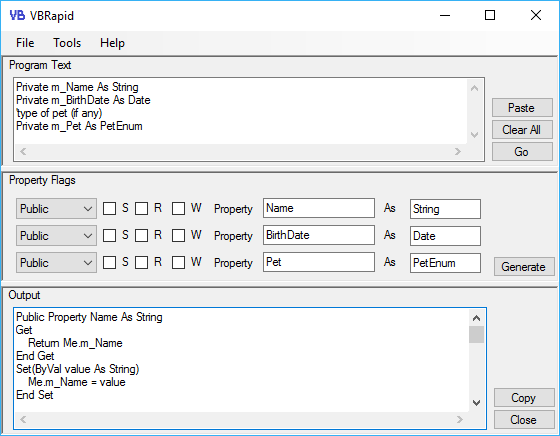Click the Output horizontal scroll right arrow

(x=460, y=419)
